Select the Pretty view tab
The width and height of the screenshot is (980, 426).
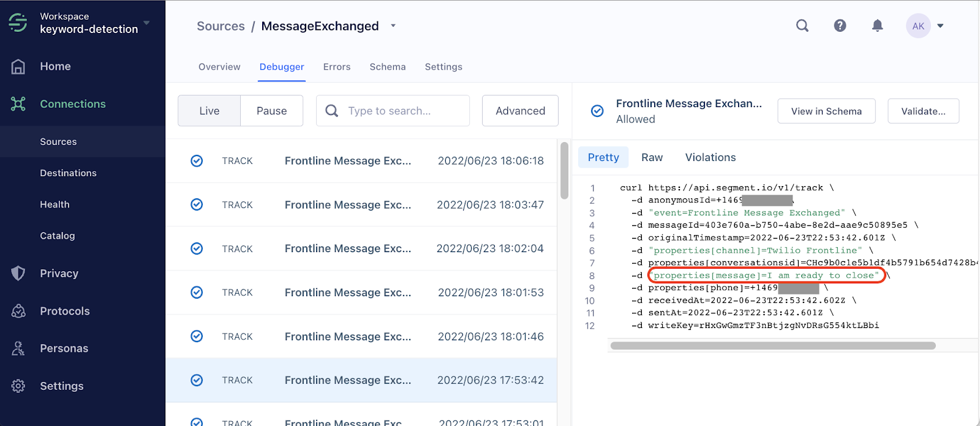click(x=603, y=157)
